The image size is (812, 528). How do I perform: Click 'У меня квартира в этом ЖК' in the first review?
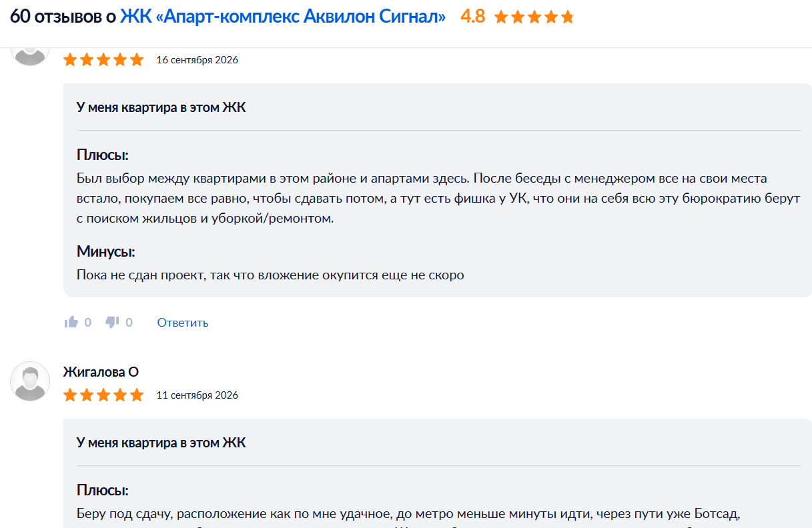tap(161, 107)
